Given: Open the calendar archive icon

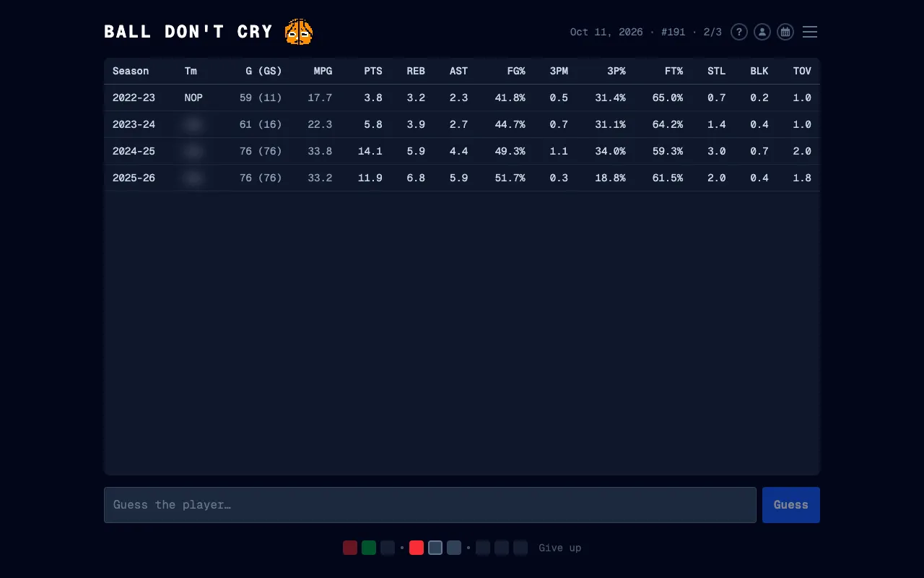Looking at the screenshot, I should click(x=785, y=32).
